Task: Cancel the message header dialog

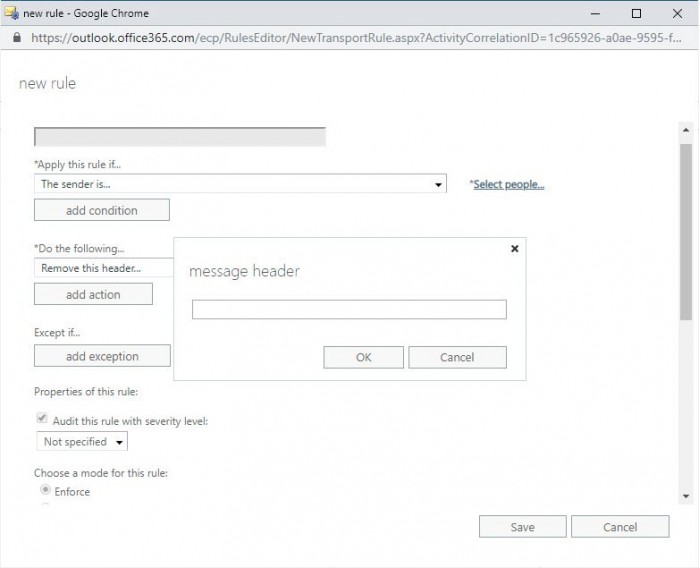Action: pos(457,357)
